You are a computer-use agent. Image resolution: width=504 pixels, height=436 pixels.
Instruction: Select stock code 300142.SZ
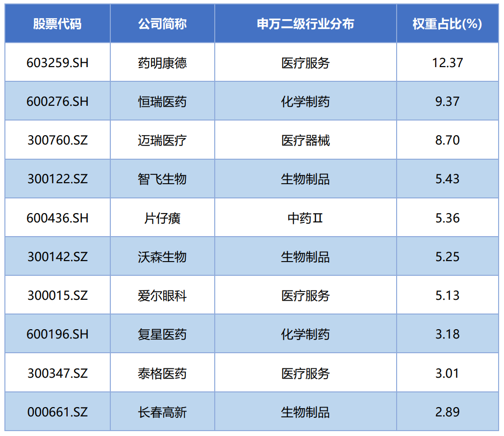coord(57,257)
